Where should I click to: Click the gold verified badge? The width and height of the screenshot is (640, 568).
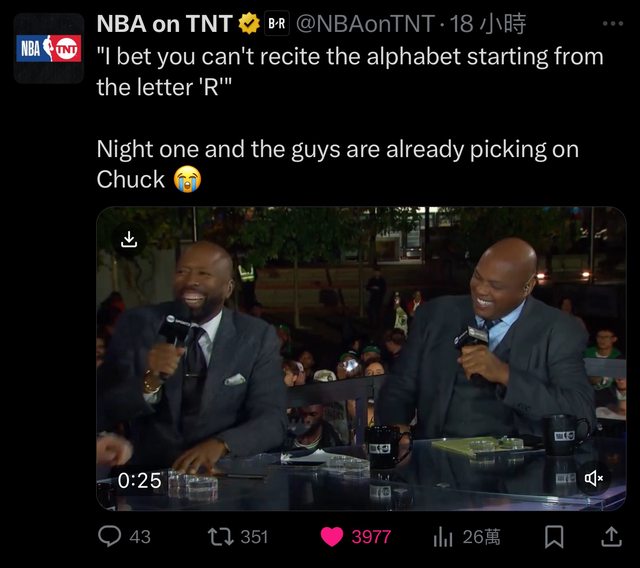[x=249, y=24]
